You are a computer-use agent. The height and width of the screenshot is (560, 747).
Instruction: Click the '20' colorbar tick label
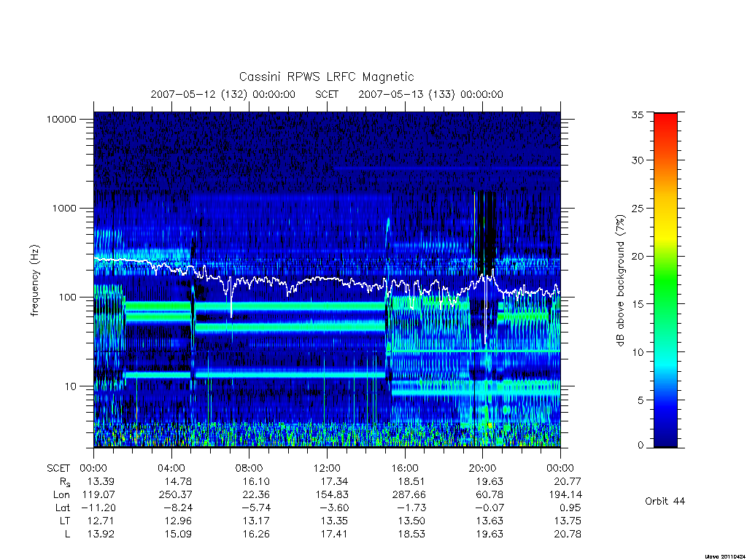pos(637,256)
